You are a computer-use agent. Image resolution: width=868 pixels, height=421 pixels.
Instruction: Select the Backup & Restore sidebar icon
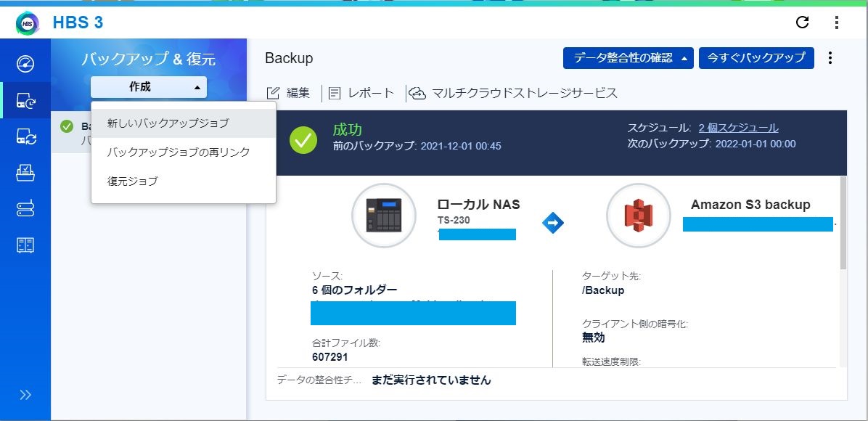pos(25,100)
